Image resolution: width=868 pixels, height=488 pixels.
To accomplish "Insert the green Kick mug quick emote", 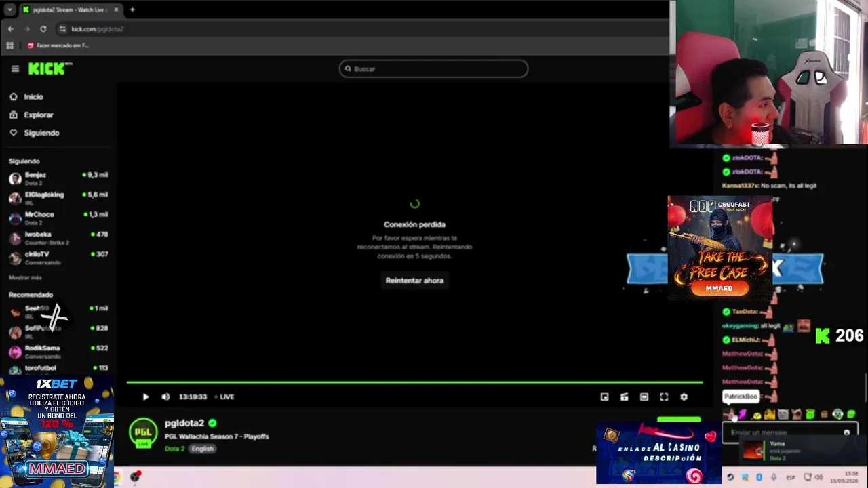I will tap(810, 414).
